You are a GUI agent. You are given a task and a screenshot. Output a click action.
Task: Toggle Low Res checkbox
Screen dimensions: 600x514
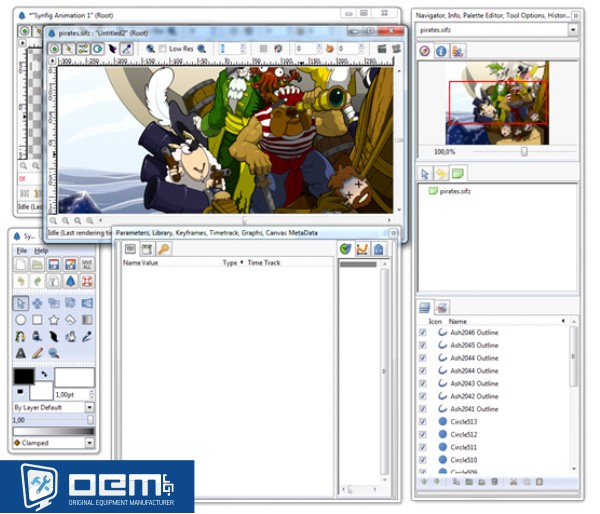tap(163, 49)
